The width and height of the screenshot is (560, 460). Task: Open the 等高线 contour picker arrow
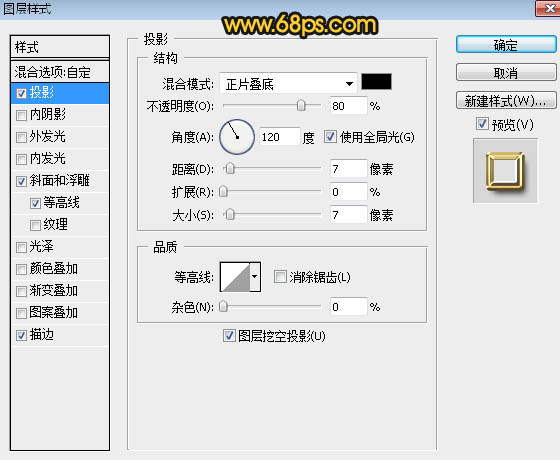click(x=255, y=277)
